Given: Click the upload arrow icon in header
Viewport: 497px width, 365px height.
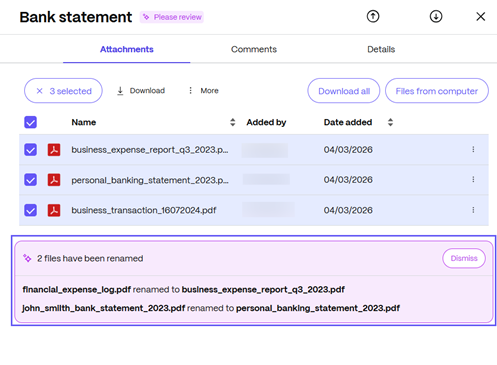Looking at the screenshot, I should point(373,16).
